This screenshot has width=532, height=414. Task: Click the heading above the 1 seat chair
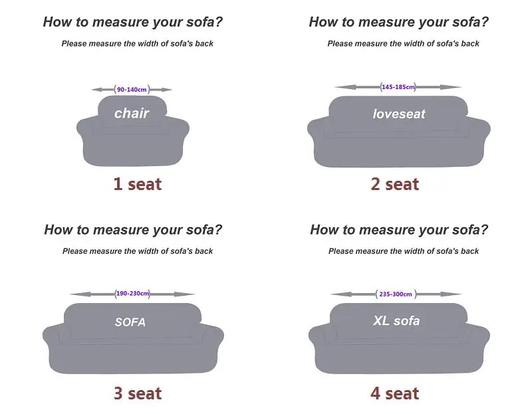pyautogui.click(x=133, y=22)
